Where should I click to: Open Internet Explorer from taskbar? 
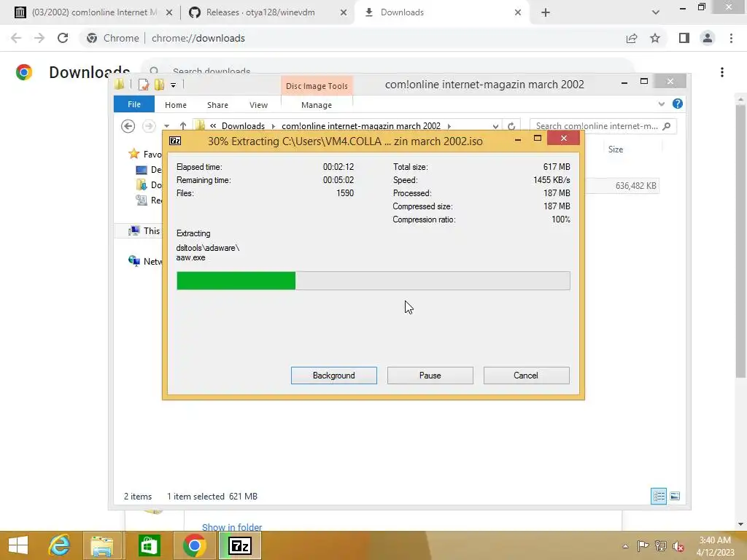point(59,545)
